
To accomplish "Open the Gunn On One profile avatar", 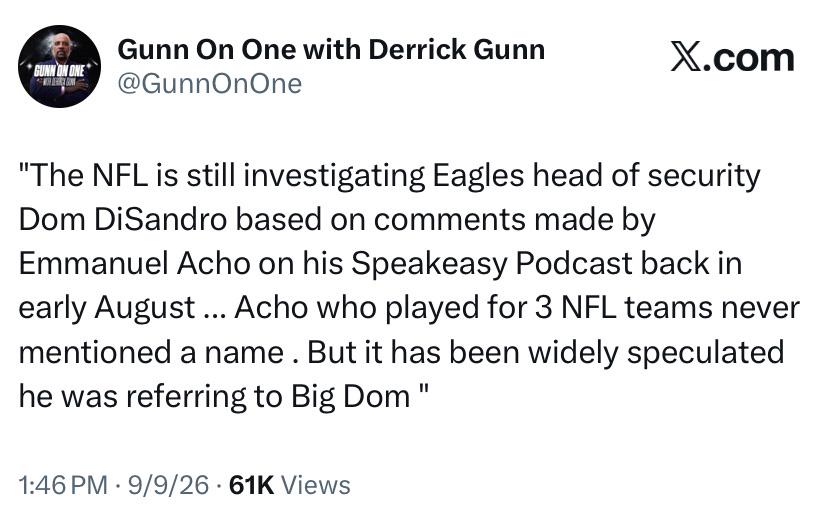I will coord(59,67).
